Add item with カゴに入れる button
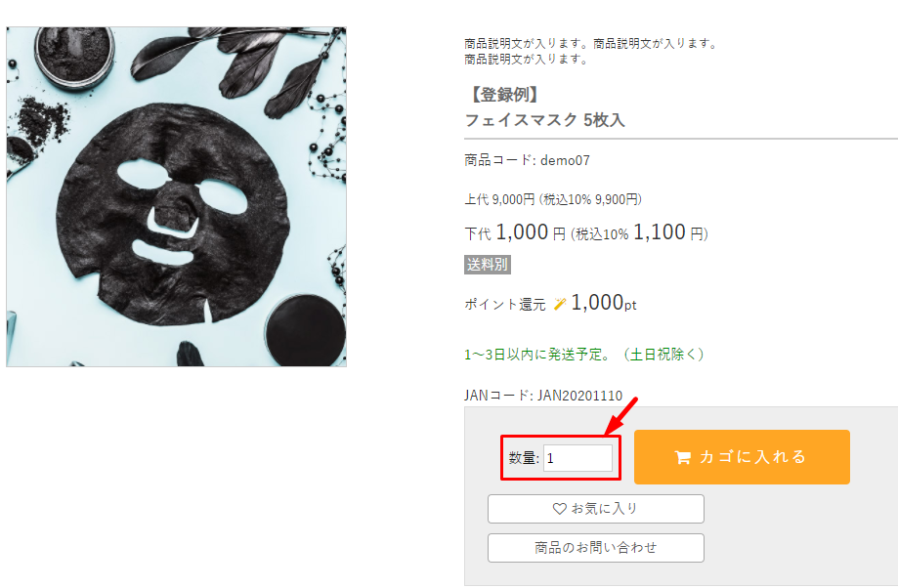 pyautogui.click(x=742, y=457)
